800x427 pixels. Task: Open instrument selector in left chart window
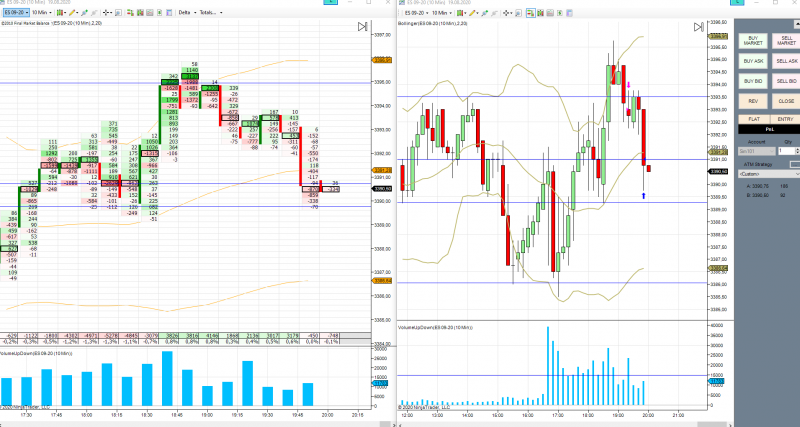pyautogui.click(x=16, y=12)
